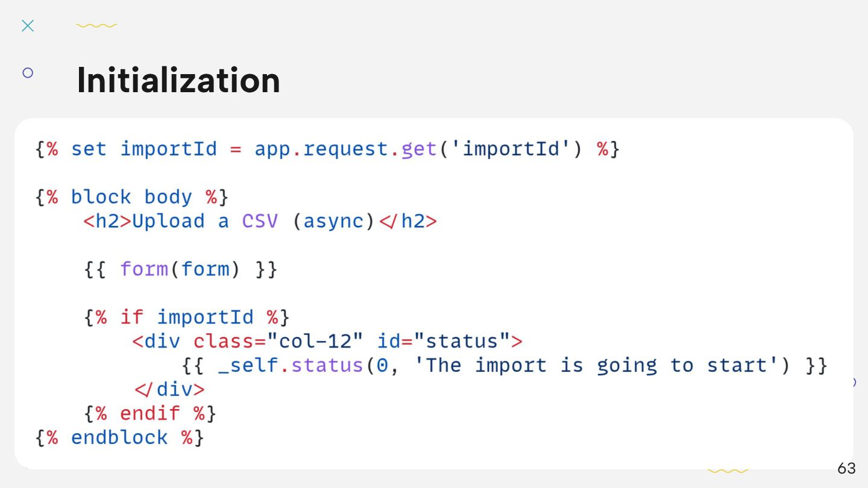Select the 'importId' string literal in the get call
Screen dimensions: 868x488
tap(511, 149)
